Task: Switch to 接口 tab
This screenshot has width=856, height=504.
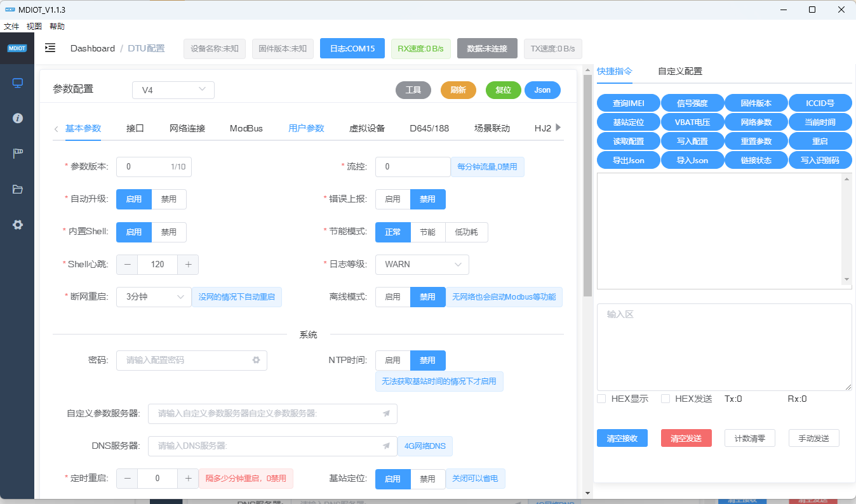Action: click(135, 128)
